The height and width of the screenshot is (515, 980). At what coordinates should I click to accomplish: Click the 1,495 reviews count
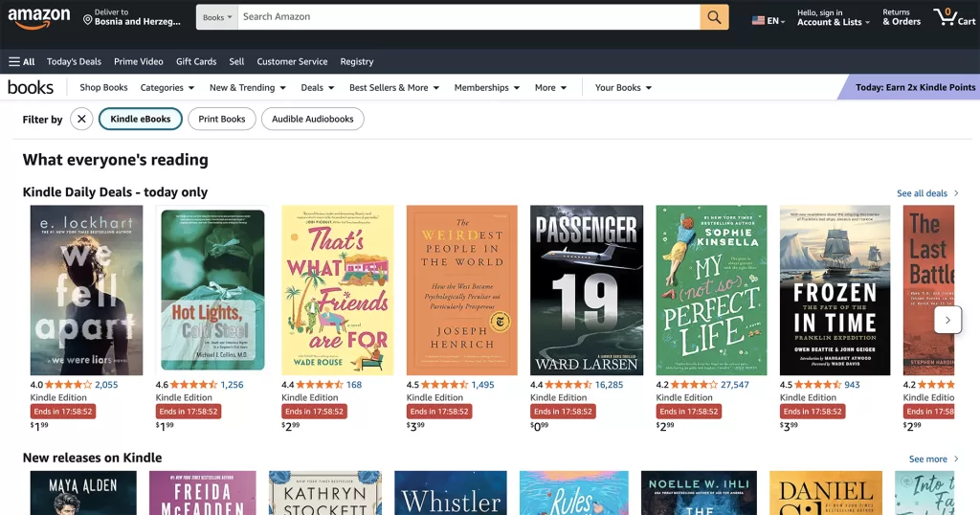pyautogui.click(x=482, y=385)
